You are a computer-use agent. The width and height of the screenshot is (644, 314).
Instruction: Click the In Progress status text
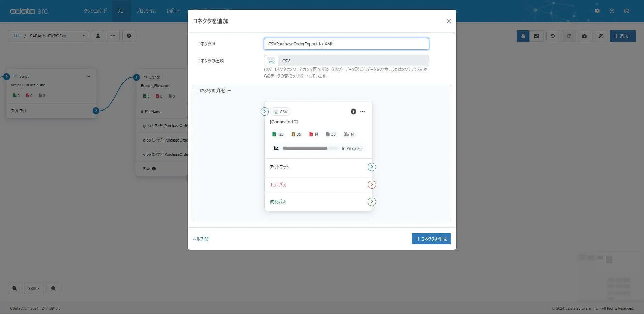(352, 148)
